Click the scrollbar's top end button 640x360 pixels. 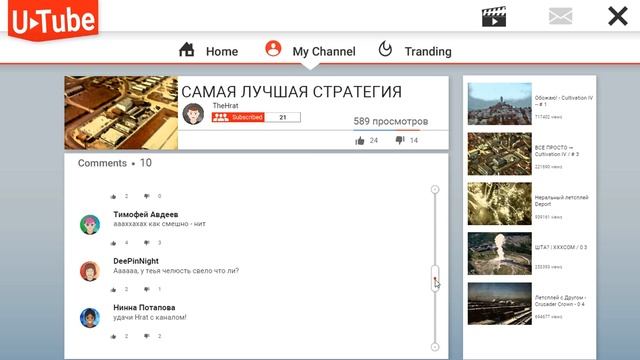pos(435,189)
